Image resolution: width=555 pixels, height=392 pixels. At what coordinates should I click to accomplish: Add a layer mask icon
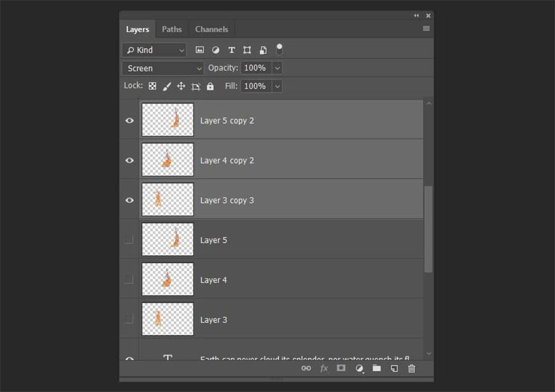coord(341,368)
